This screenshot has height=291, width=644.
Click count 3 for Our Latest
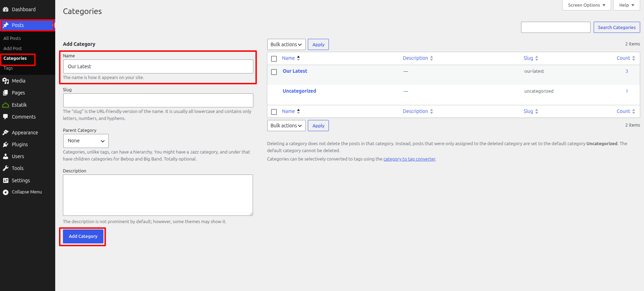tap(627, 71)
